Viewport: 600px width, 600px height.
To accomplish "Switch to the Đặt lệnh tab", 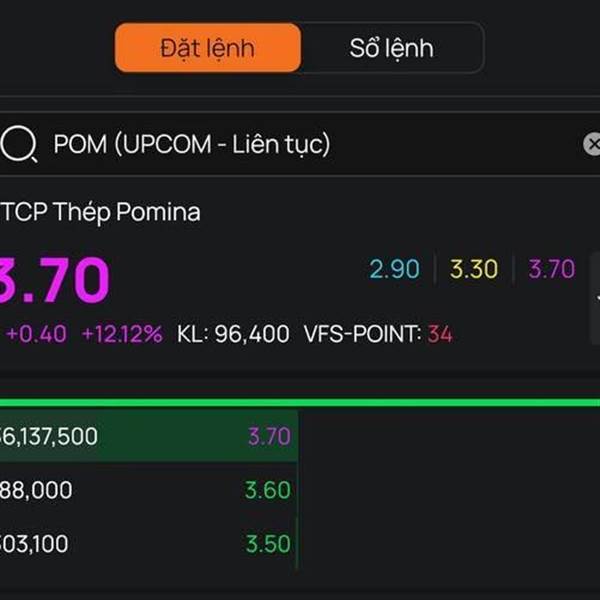I will tap(208, 48).
